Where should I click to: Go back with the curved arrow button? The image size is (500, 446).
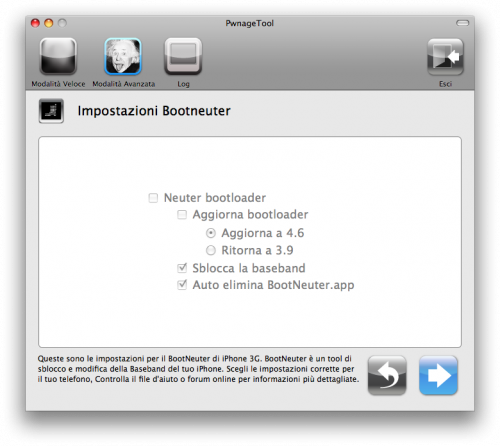click(x=387, y=375)
